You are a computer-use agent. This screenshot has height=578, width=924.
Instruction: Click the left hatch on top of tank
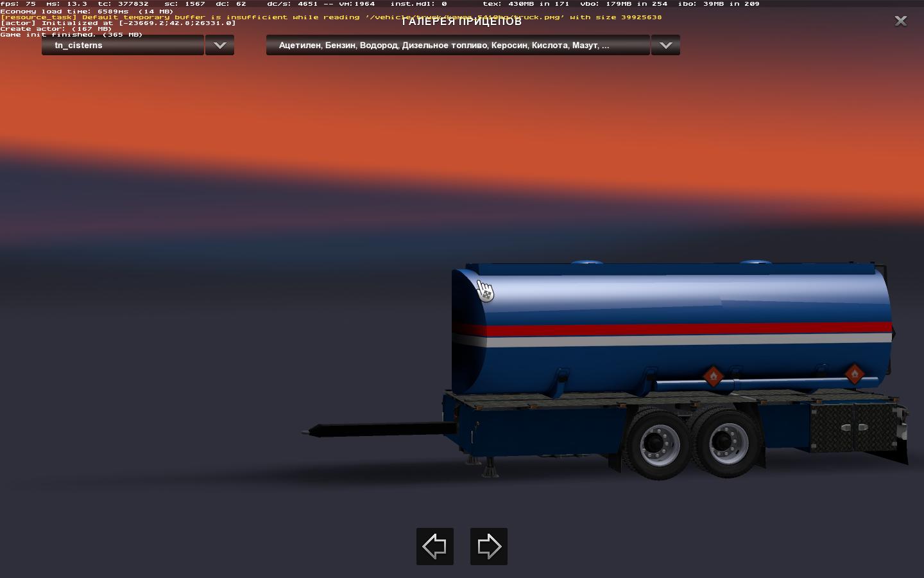point(586,263)
